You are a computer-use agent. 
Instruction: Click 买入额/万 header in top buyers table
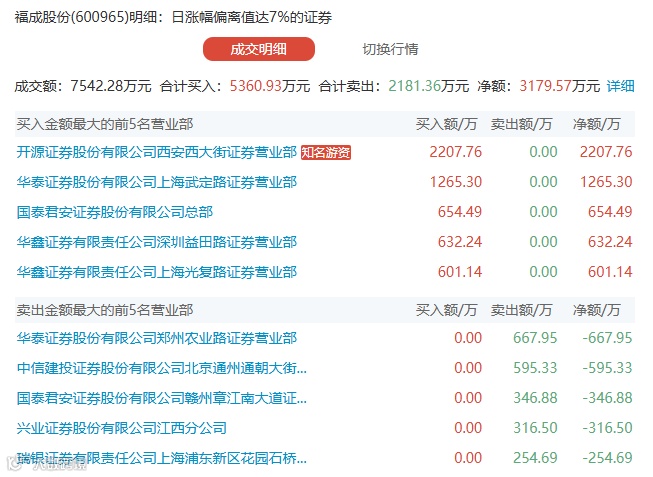pyautogui.click(x=446, y=124)
